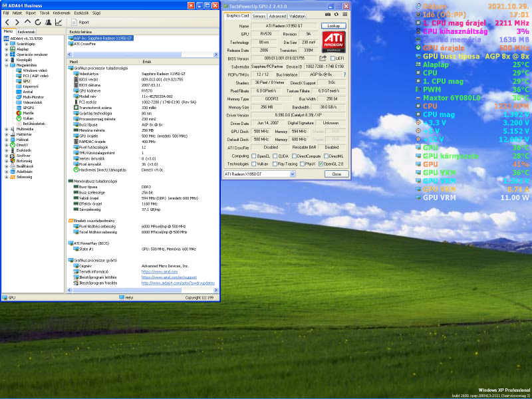Viewport: 532px width, 399px height.
Task: Toggle the UEFI checkbox
Action: [x=332, y=59]
